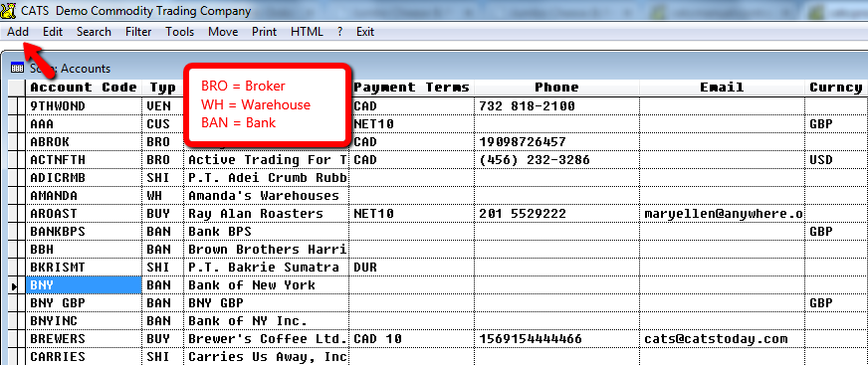Click the name cell Bank of New York
This screenshot has height=365, width=868.
point(267,285)
